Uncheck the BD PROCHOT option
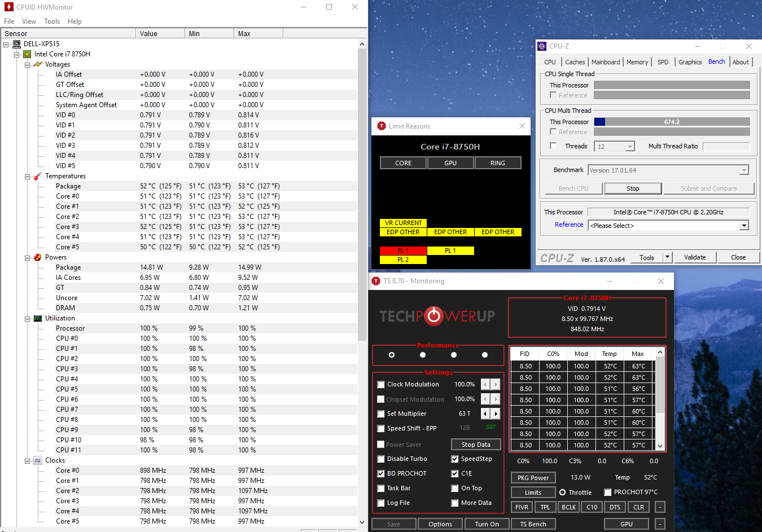Viewport: 762px width, 532px height. tap(381, 473)
